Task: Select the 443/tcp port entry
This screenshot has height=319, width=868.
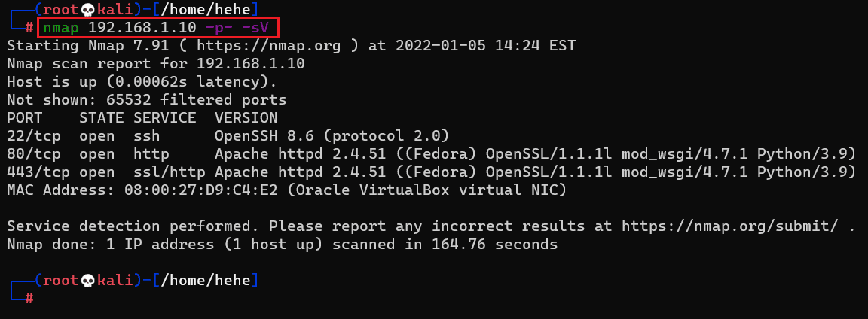Action: coord(38,172)
